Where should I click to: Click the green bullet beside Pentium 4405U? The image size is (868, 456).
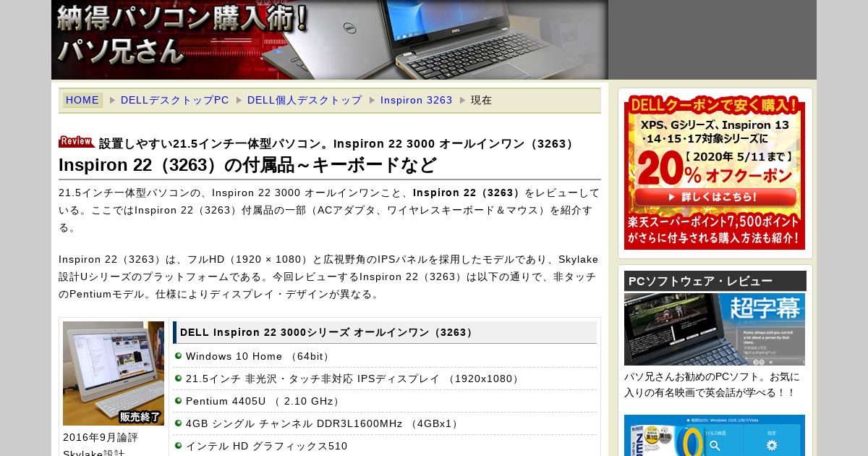(178, 400)
